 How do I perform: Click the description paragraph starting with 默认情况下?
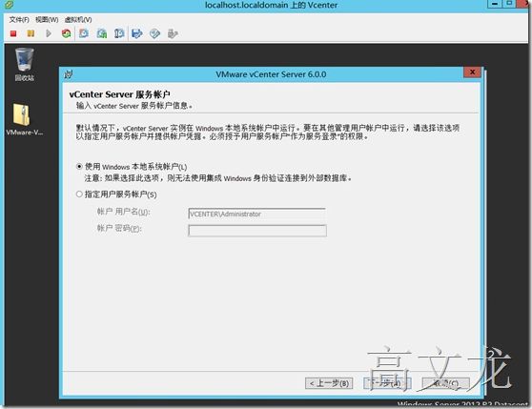coord(268,133)
